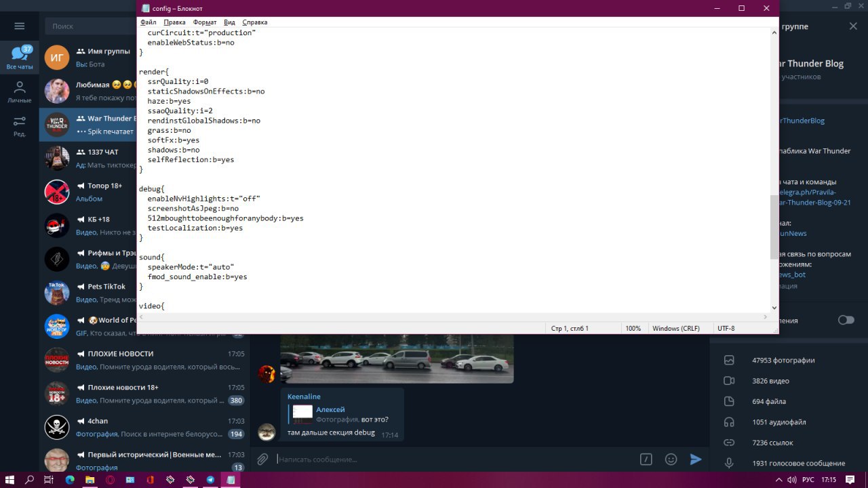Open the 1337 ЧАТ group chat
The width and height of the screenshot is (868, 488).
point(88,159)
